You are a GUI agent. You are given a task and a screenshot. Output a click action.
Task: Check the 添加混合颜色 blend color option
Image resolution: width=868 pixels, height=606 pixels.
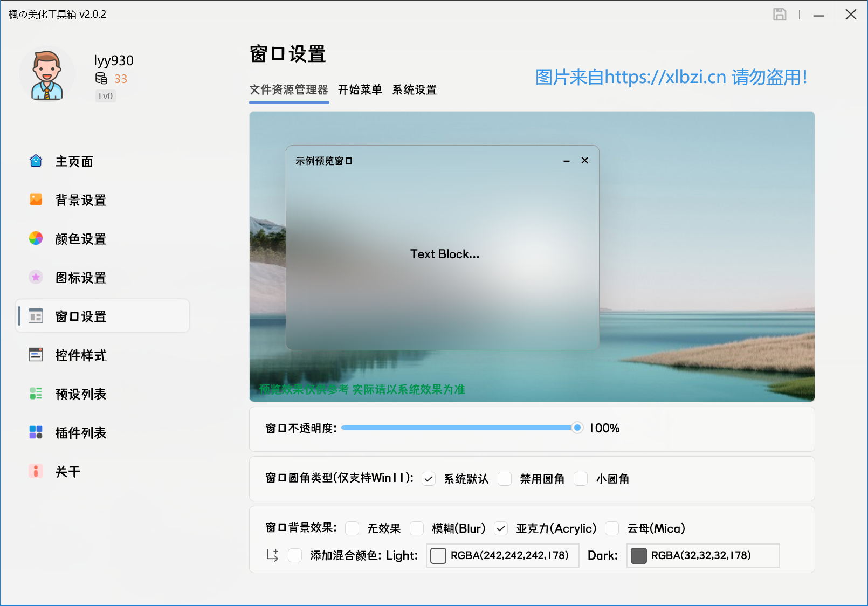point(295,555)
